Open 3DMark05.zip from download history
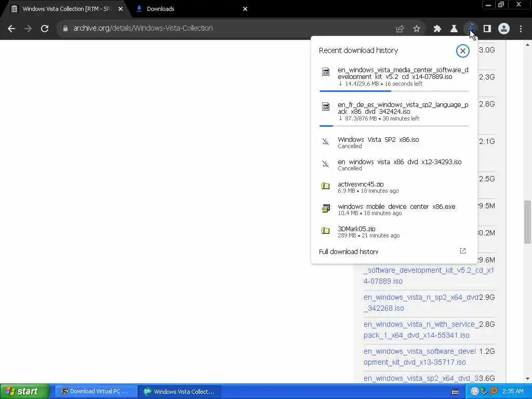 (x=394, y=232)
